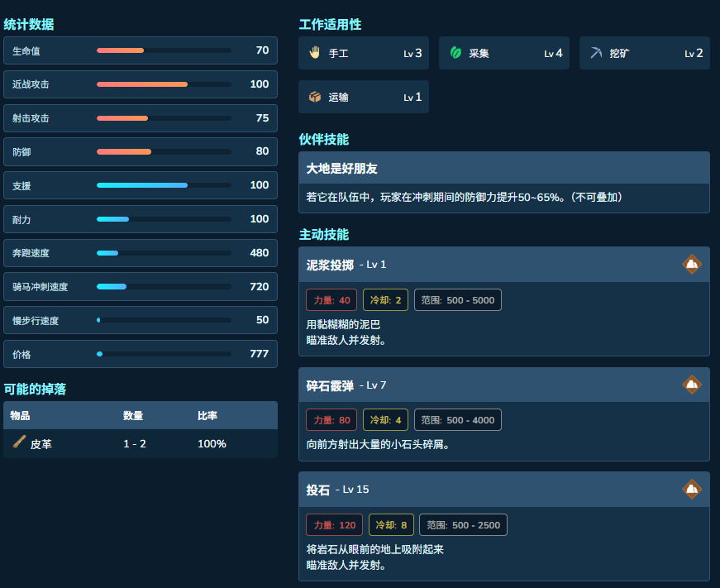This screenshot has width=720, height=588.
Task: Click the 范围: 500 - 4000 tag
Action: 458,420
